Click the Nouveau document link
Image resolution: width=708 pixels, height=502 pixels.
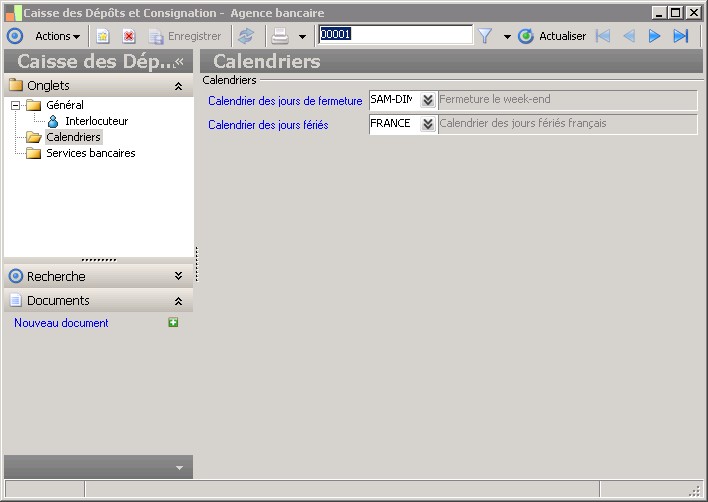pos(61,323)
